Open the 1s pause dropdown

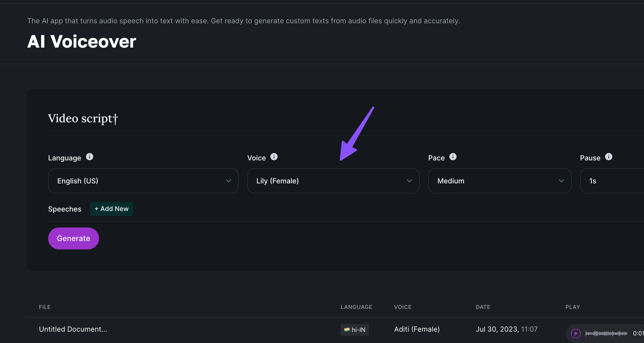pyautogui.click(x=612, y=181)
